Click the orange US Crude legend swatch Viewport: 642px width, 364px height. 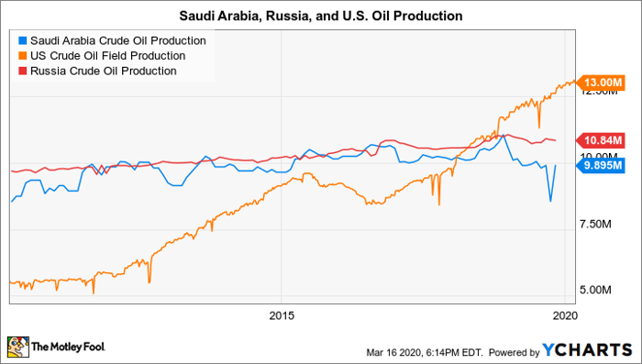[23, 56]
